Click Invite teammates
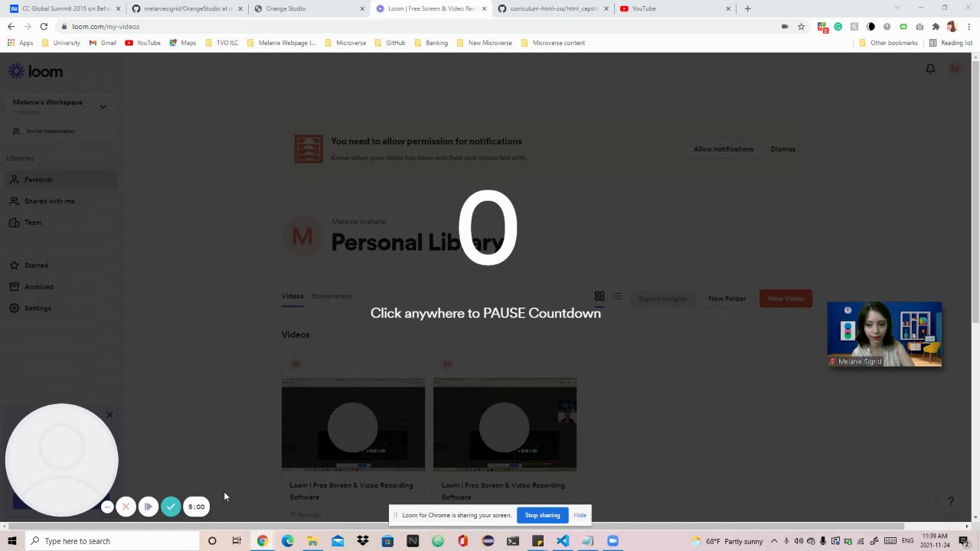The image size is (980, 551). tap(51, 131)
